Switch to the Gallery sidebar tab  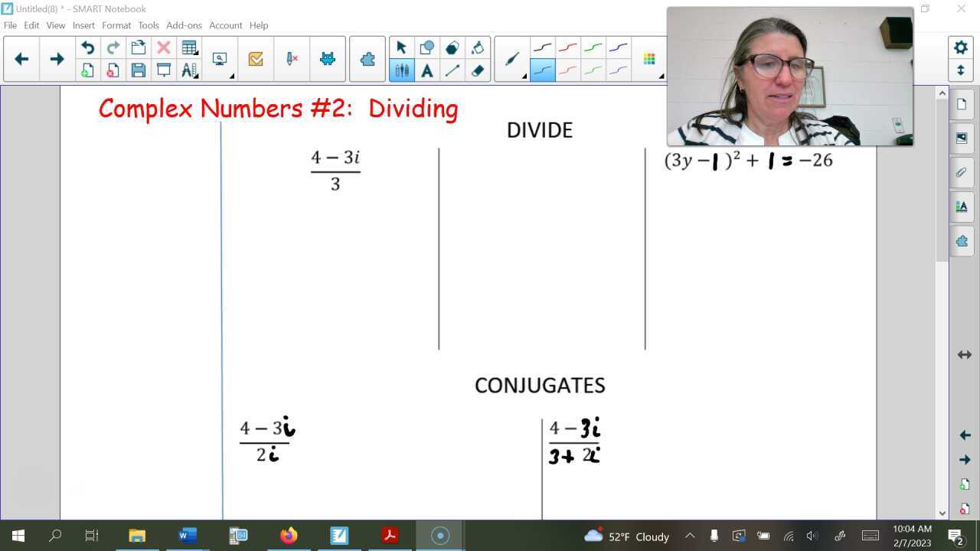click(x=962, y=138)
